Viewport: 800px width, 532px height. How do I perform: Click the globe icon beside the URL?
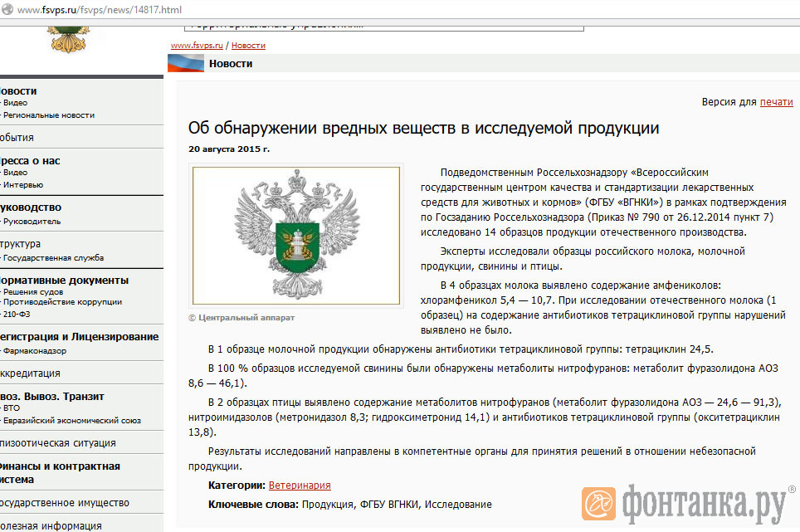coord(7,9)
